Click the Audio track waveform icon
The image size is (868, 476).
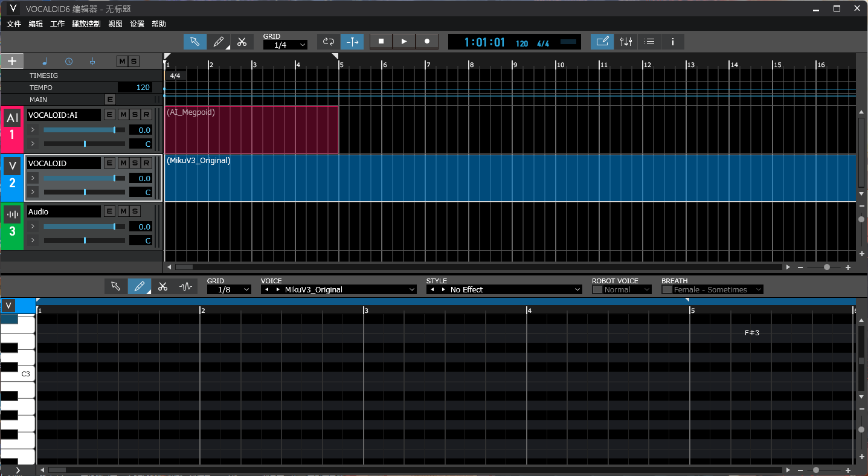tap(12, 214)
